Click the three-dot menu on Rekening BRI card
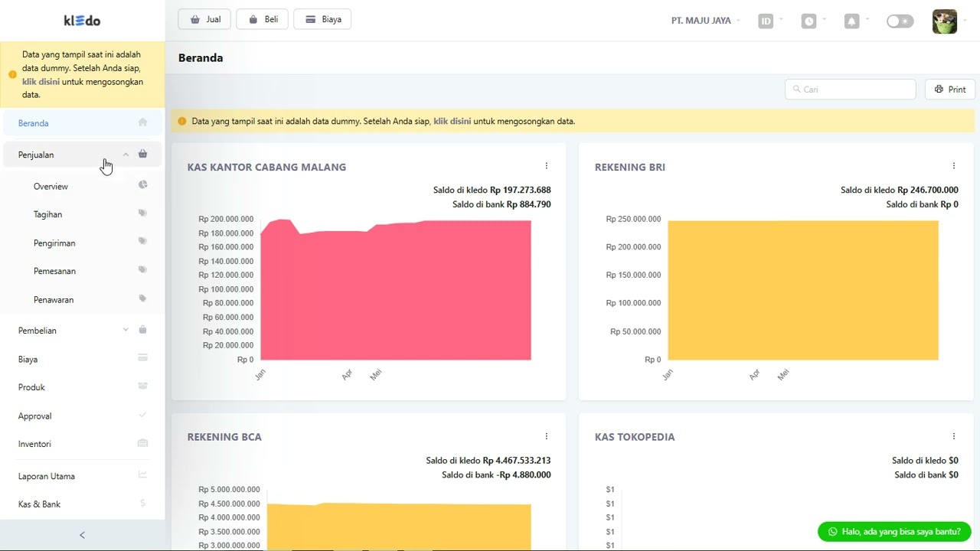980x551 pixels. click(x=954, y=166)
